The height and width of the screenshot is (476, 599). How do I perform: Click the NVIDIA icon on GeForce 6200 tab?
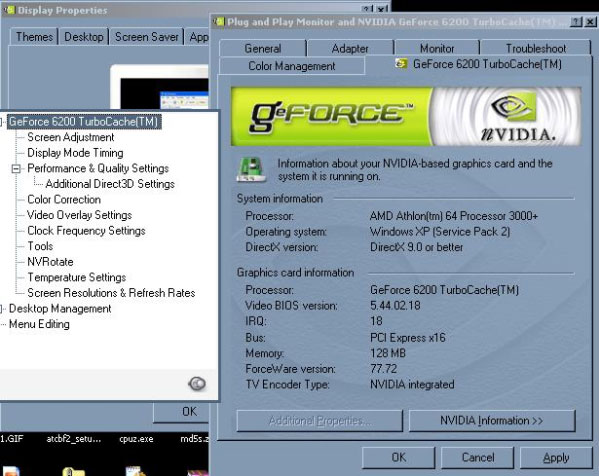pos(401,63)
